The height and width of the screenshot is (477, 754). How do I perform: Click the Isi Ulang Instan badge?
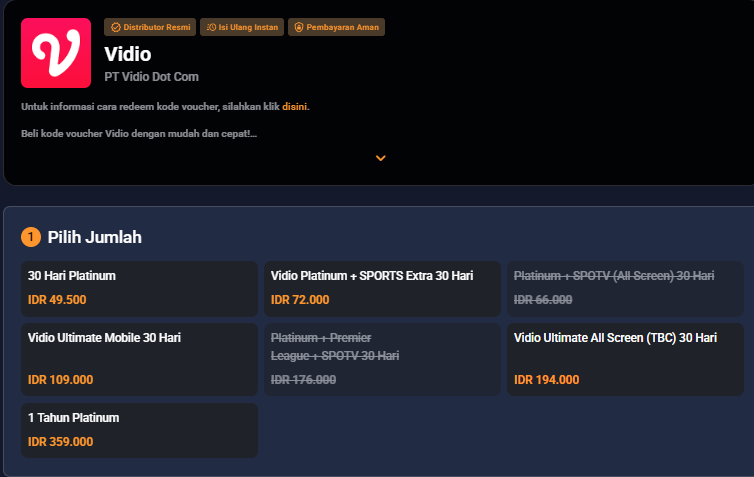point(242,27)
